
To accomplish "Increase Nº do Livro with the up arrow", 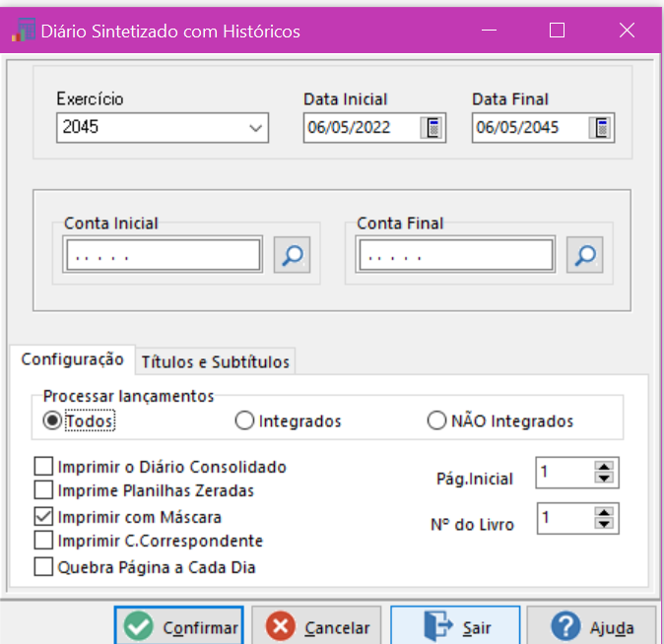I will (x=604, y=512).
